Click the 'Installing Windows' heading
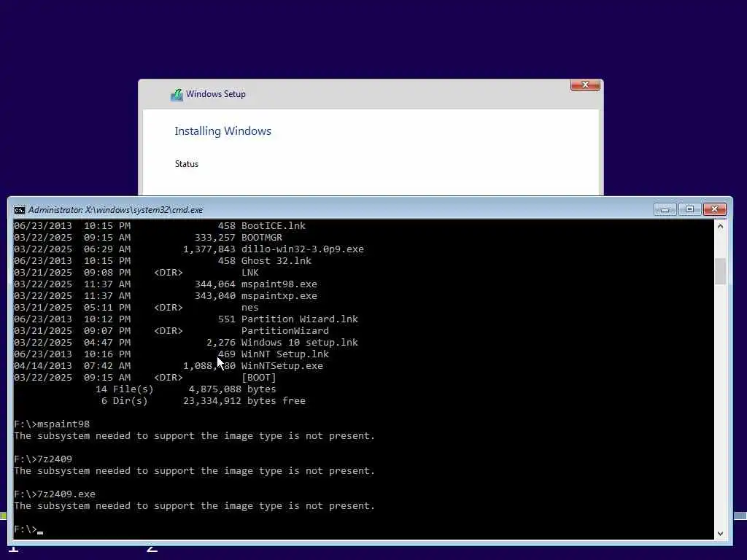747x560 pixels. click(222, 131)
